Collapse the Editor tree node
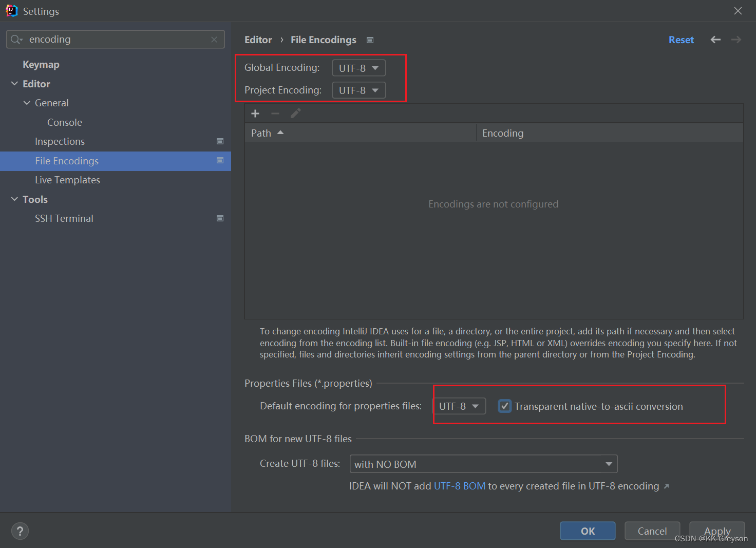Image resolution: width=756 pixels, height=548 pixels. [14, 84]
